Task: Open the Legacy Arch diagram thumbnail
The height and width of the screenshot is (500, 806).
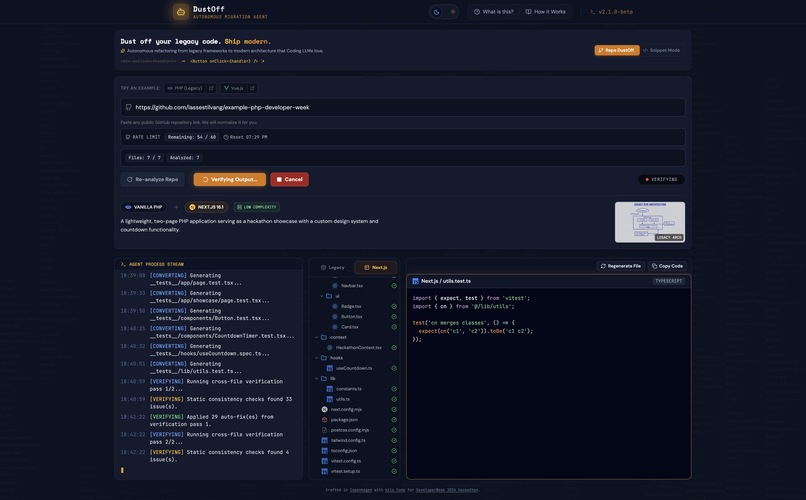Action: tap(650, 222)
